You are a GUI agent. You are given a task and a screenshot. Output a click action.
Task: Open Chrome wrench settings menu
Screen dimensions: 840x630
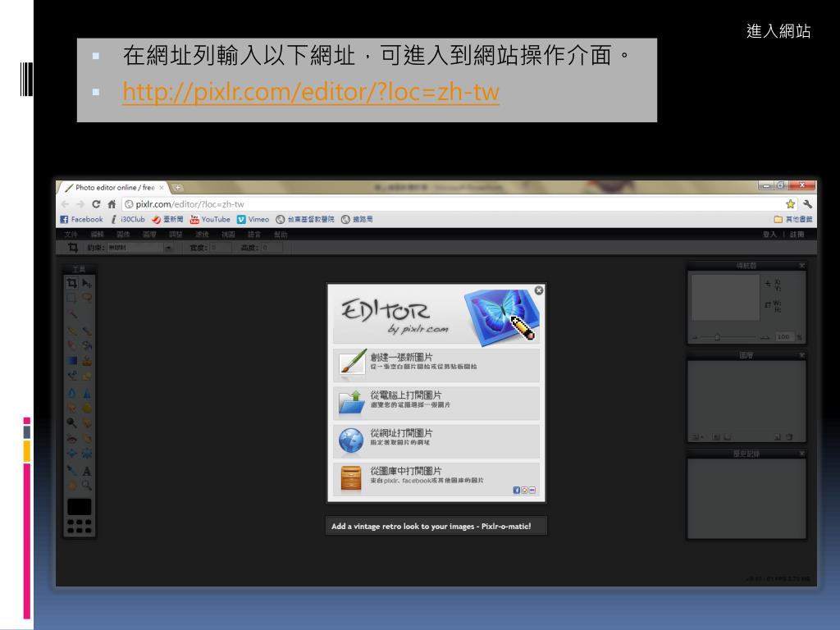coord(807,204)
